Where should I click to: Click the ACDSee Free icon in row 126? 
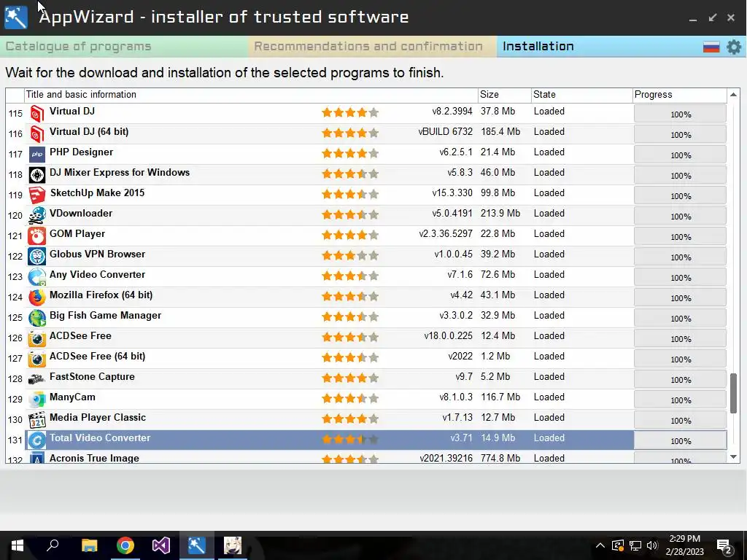(36, 338)
